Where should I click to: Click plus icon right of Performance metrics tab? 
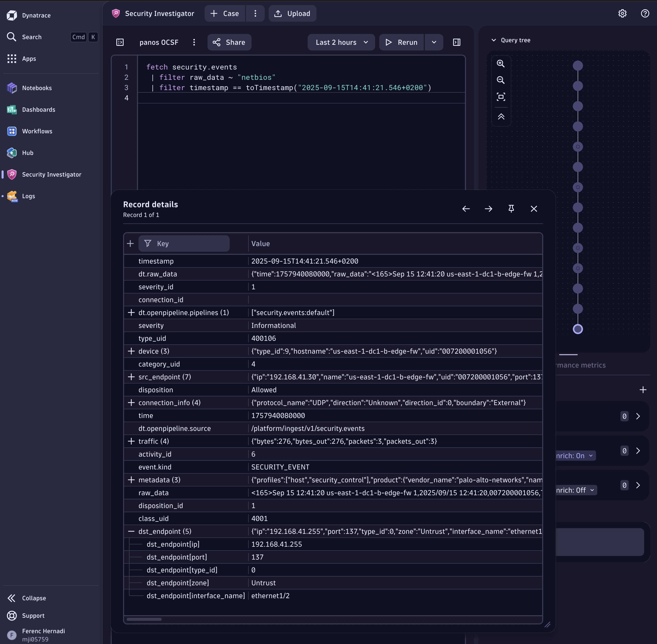tap(643, 390)
